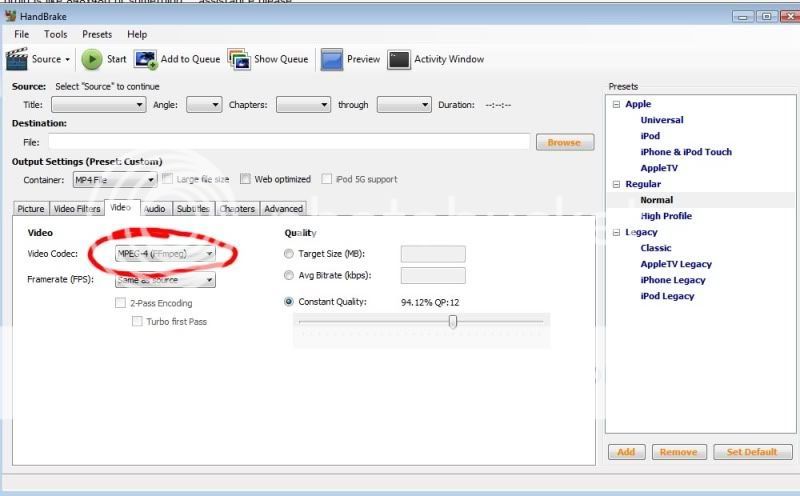Switch to the Video Filters tab
The image size is (800, 496).
pos(77,209)
